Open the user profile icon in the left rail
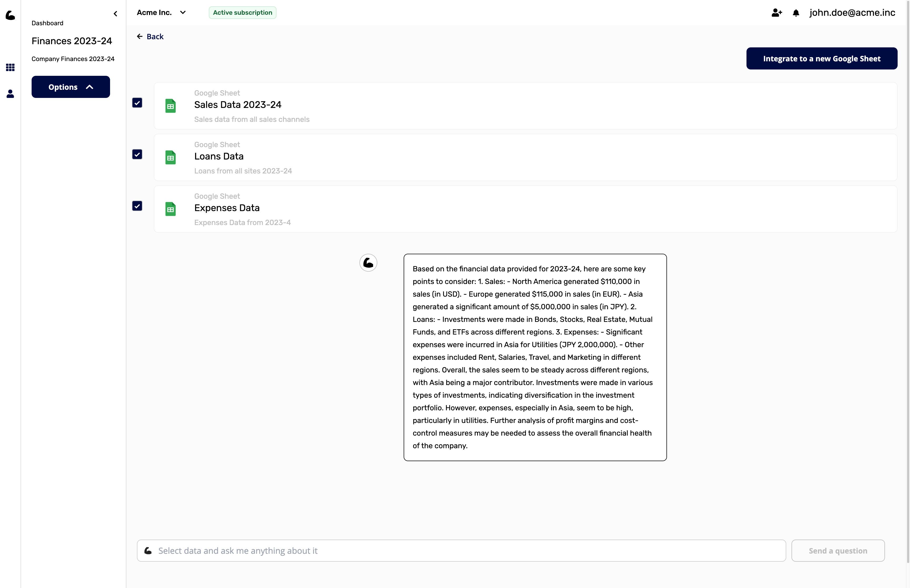This screenshot has height=588, width=910. pyautogui.click(x=10, y=93)
